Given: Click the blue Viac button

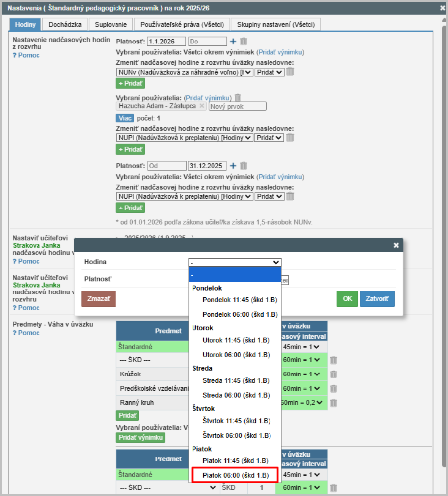Looking at the screenshot, I should point(124,118).
